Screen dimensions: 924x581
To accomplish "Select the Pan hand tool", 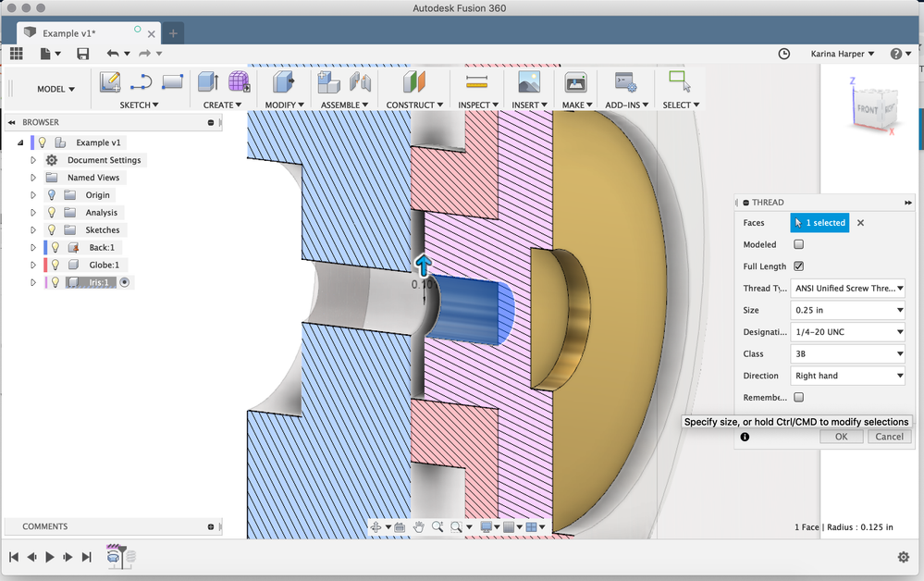I will click(x=418, y=526).
